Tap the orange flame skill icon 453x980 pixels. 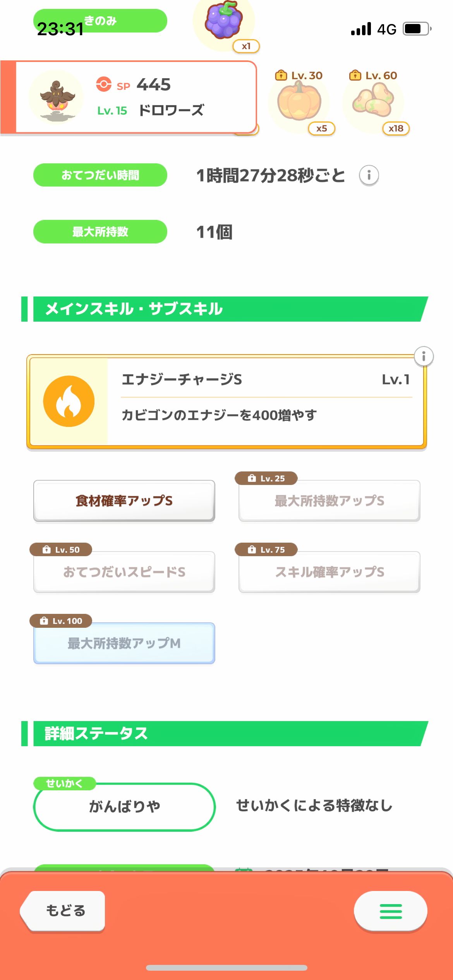coord(69,401)
